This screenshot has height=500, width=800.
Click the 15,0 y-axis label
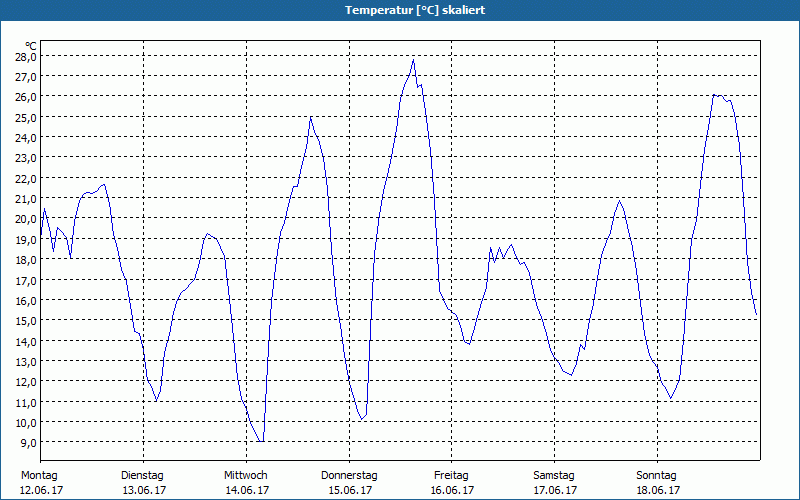tap(25, 321)
